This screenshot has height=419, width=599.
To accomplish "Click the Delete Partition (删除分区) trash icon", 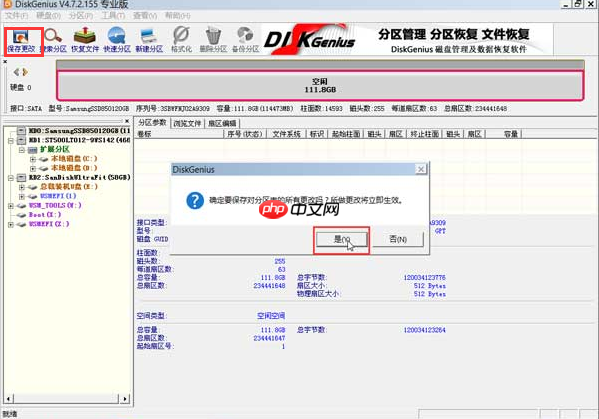I will tap(213, 40).
